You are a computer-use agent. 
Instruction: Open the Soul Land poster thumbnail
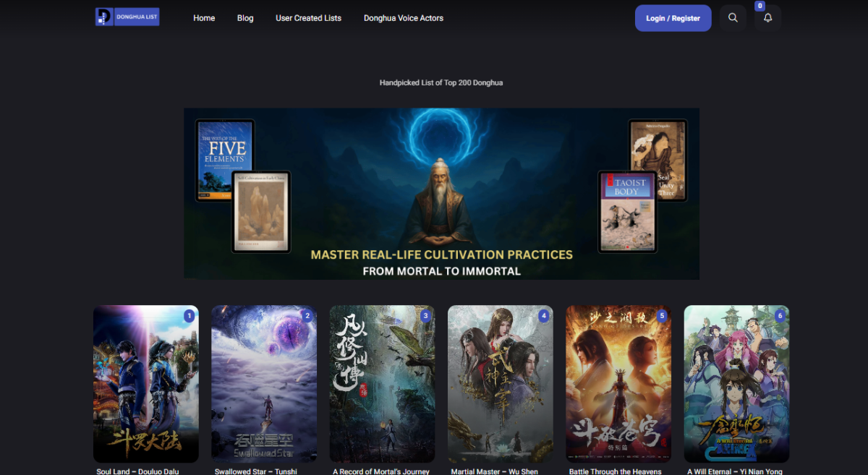click(146, 384)
